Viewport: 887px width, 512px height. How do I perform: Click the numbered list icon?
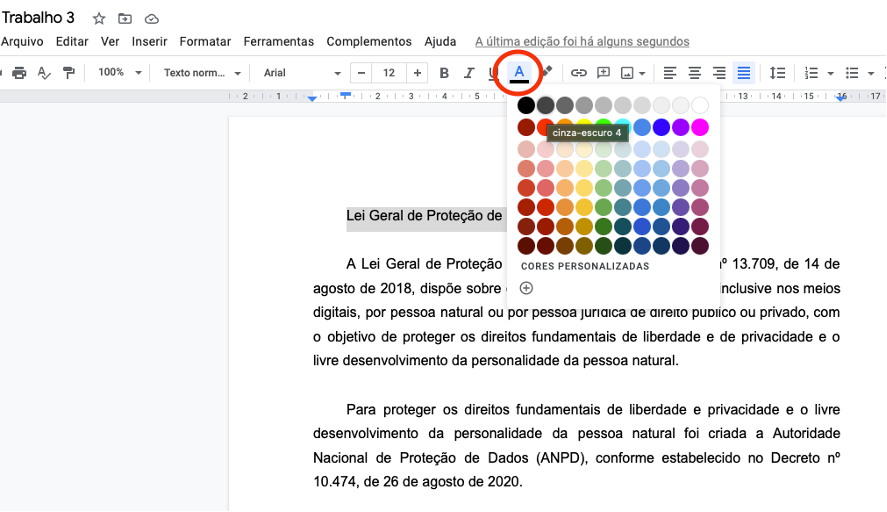click(812, 73)
